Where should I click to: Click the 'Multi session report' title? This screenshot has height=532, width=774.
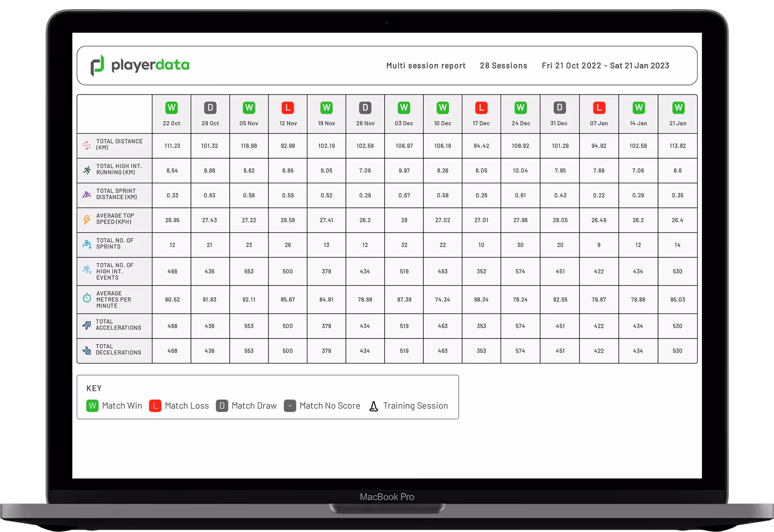426,66
